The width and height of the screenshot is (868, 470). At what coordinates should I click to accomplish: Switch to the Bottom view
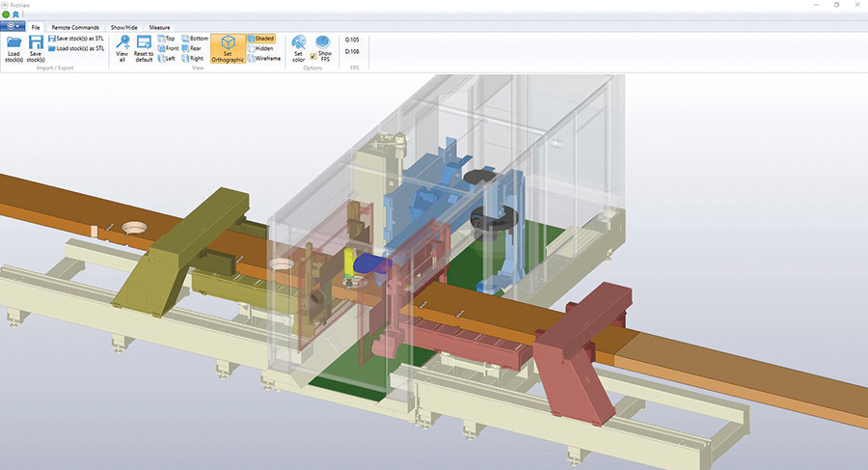pos(194,39)
